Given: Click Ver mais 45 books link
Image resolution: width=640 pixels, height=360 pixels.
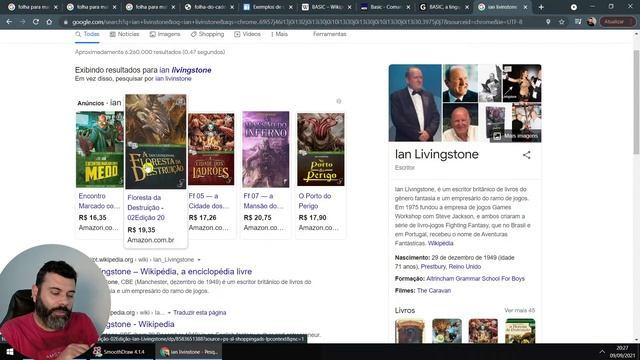Looking at the screenshot, I should [520, 311].
